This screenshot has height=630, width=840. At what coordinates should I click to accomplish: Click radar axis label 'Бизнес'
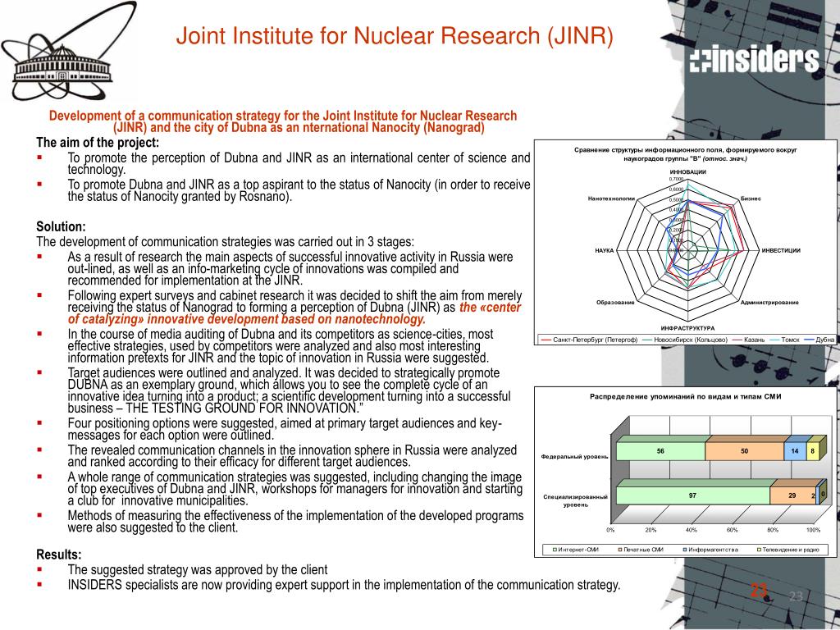751,199
